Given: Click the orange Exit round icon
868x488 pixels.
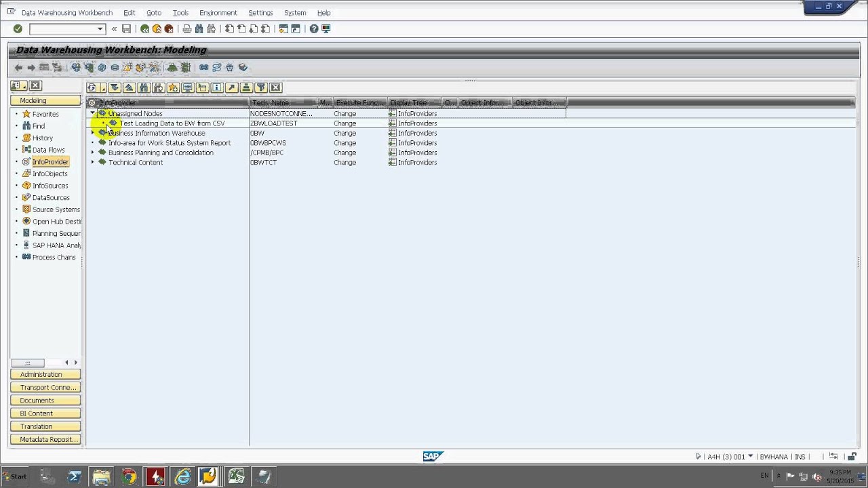Looking at the screenshot, I should tap(157, 29).
